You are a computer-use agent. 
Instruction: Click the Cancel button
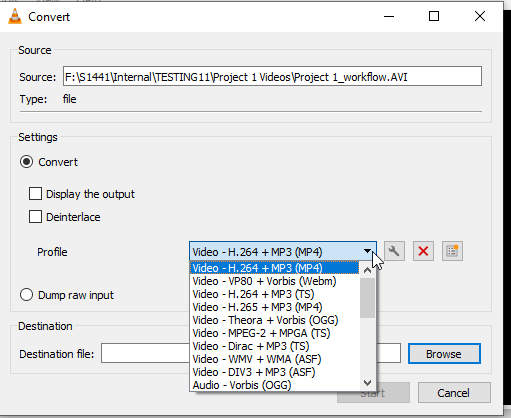(454, 393)
